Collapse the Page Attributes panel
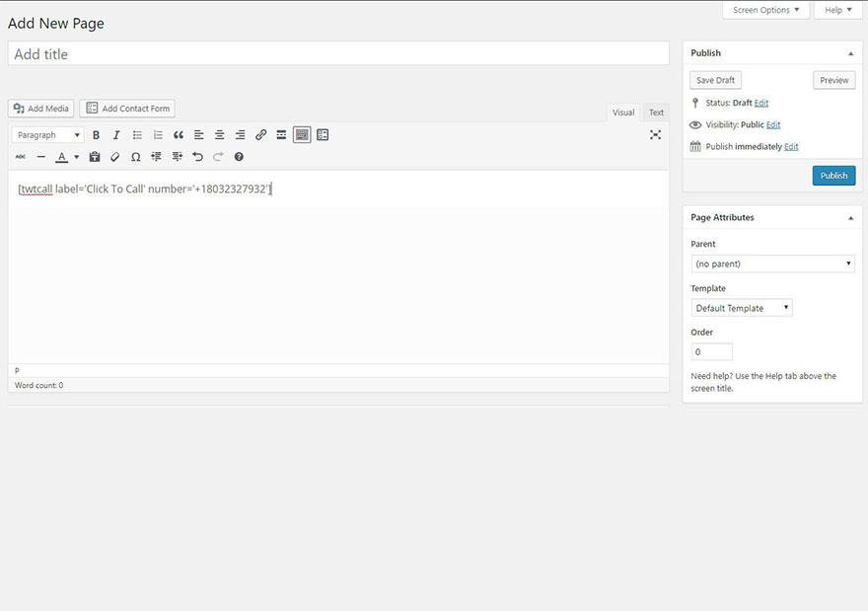868x611 pixels. pos(850,218)
